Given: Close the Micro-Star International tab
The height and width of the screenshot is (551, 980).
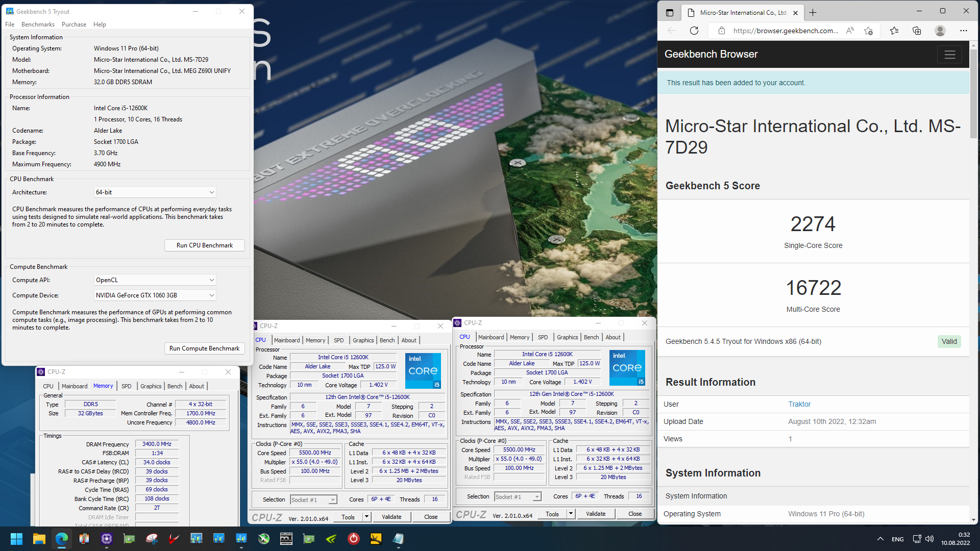Looking at the screenshot, I should (x=795, y=13).
